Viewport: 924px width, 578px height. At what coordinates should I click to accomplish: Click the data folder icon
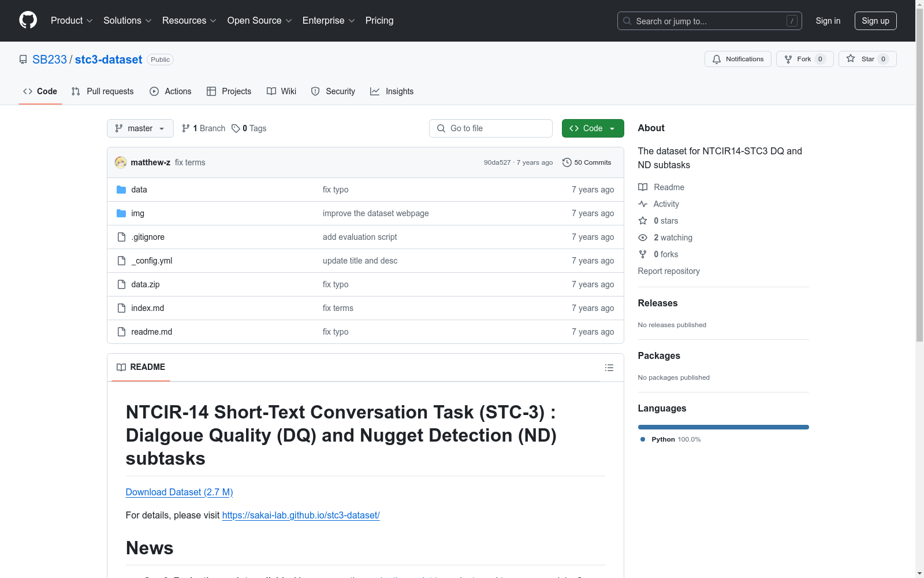[x=121, y=190]
